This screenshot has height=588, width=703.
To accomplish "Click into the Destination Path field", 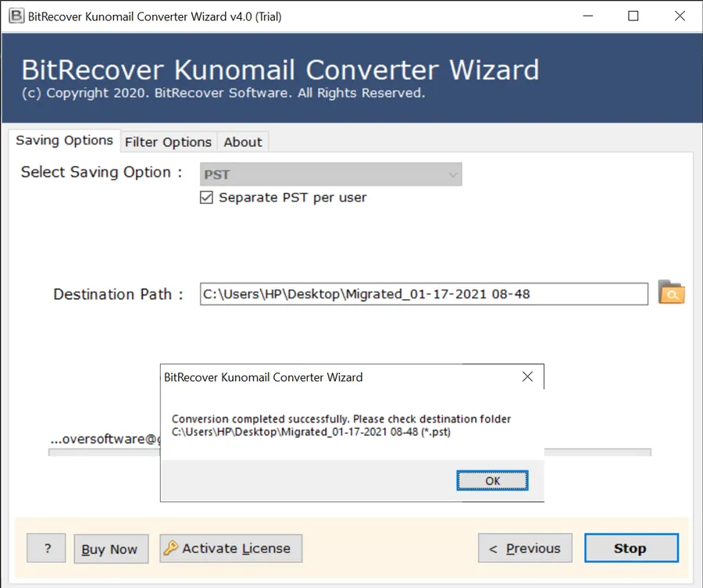I will pyautogui.click(x=423, y=294).
